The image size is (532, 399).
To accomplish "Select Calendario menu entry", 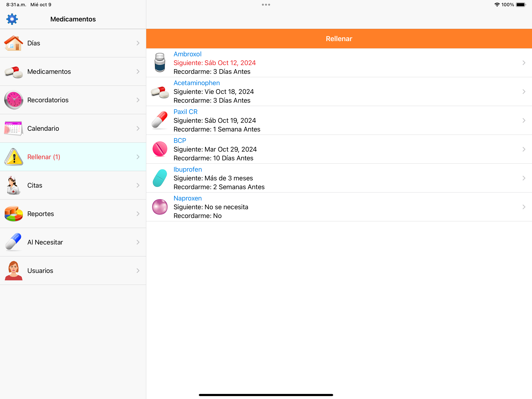I will pos(73,128).
